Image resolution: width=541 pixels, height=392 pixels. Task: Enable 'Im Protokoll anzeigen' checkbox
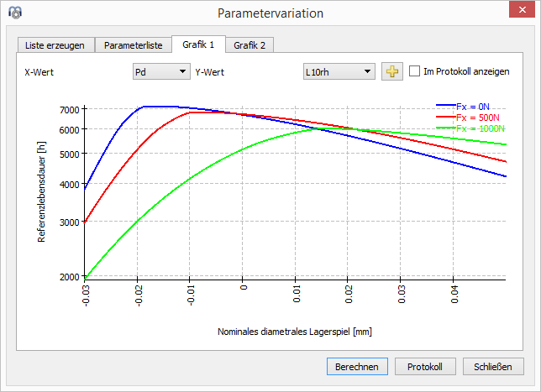point(414,71)
